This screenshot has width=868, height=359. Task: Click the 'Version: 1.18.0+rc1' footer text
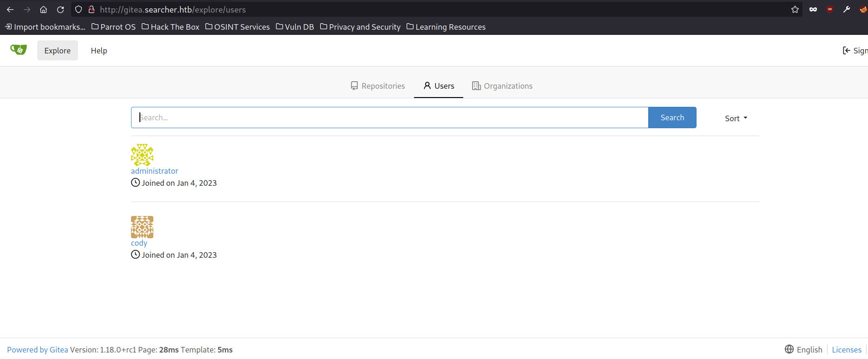[x=103, y=350]
